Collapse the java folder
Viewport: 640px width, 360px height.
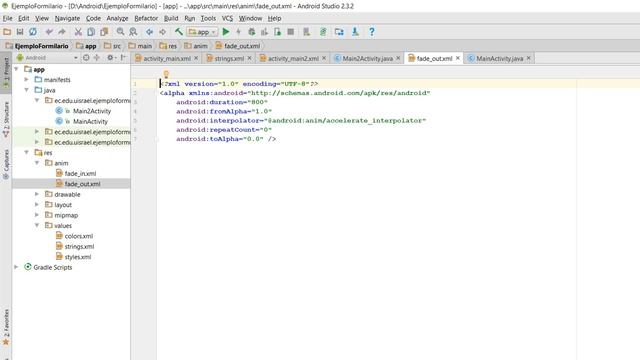[27, 90]
